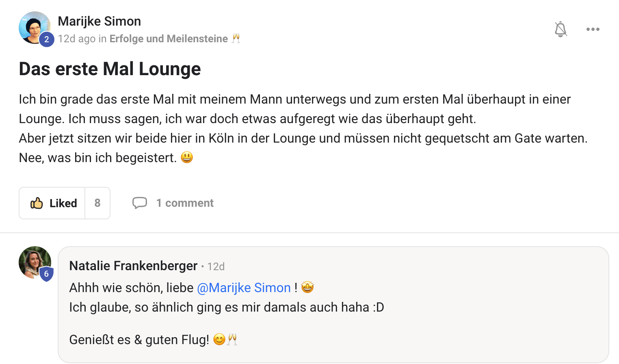This screenshot has height=364, width=619.
Task: Open post title 'Das erste Mal Lounge'
Action: [x=110, y=69]
